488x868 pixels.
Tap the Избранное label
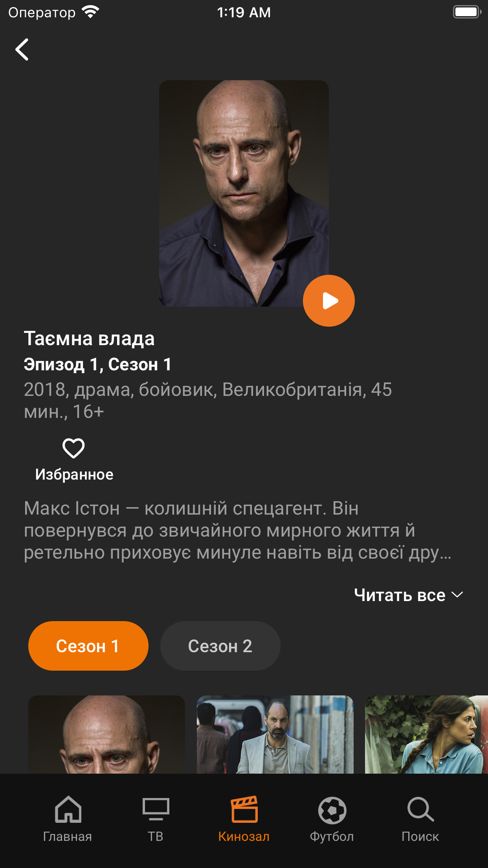click(74, 474)
